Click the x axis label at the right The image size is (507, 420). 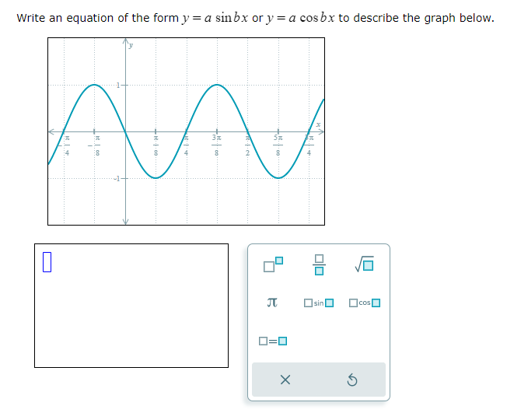tap(318, 124)
